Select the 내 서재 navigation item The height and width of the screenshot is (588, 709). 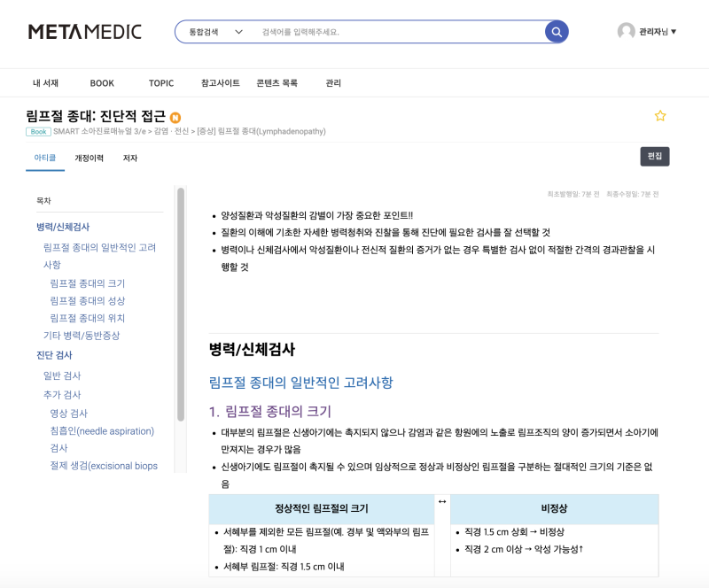coord(44,82)
